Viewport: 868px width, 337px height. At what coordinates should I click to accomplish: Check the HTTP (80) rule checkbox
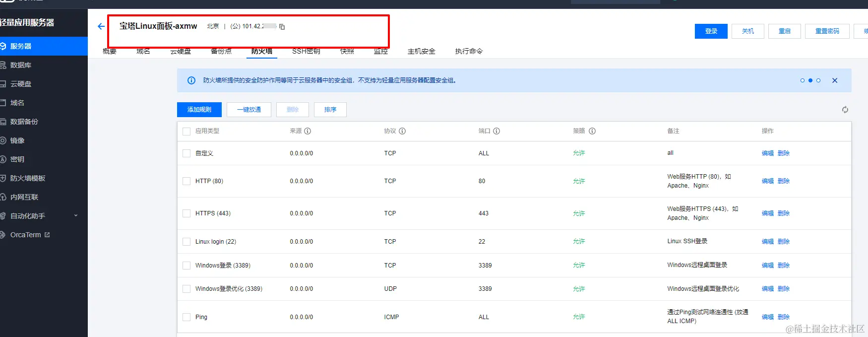point(186,181)
